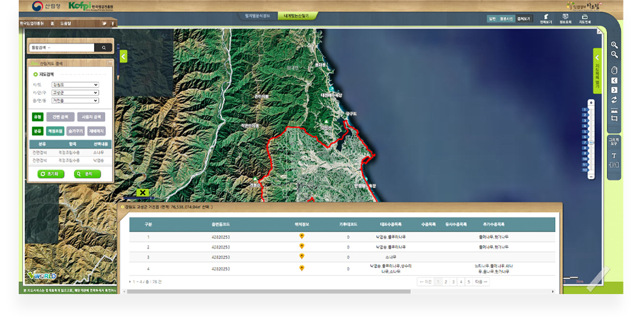644x317 pixels.
Task: Click yellow X above results panel
Action: [x=142, y=193]
